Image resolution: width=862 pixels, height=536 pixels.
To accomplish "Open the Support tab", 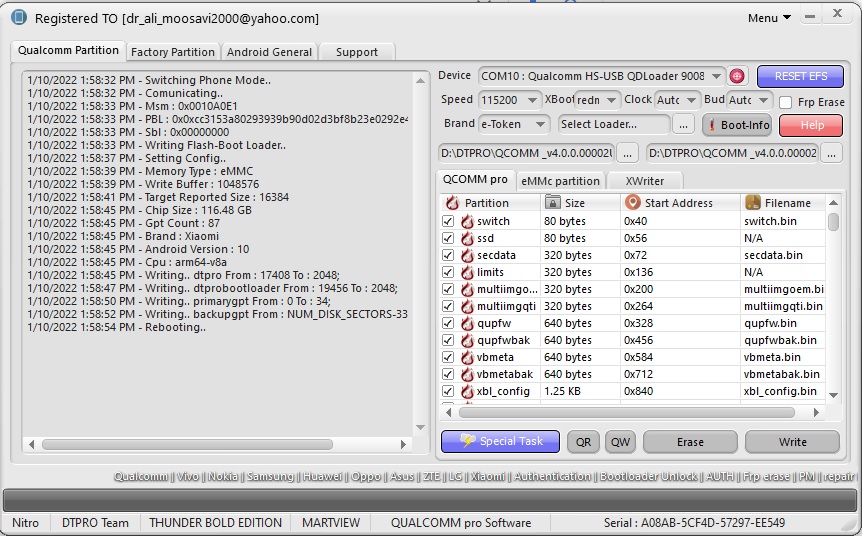I will pos(357,52).
